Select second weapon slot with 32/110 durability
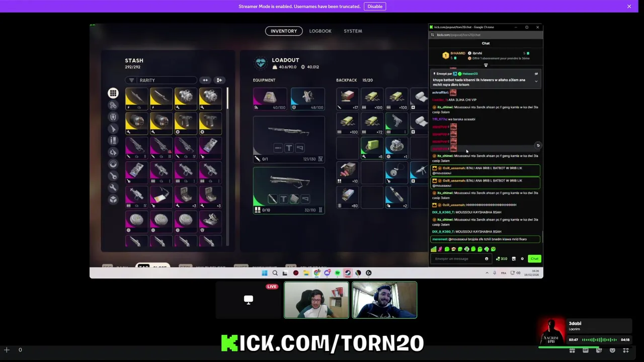Viewport: 644px width, 362px height. (x=289, y=190)
